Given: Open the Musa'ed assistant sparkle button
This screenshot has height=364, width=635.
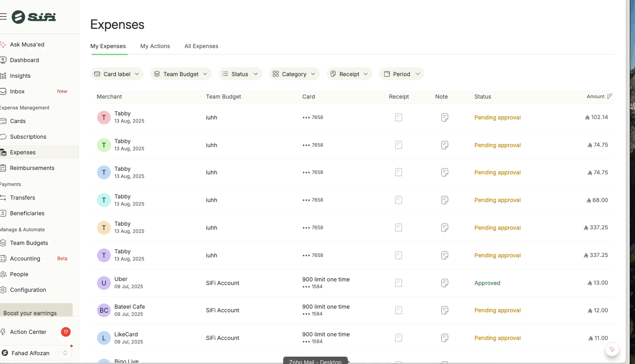Looking at the screenshot, I should click(612, 349).
